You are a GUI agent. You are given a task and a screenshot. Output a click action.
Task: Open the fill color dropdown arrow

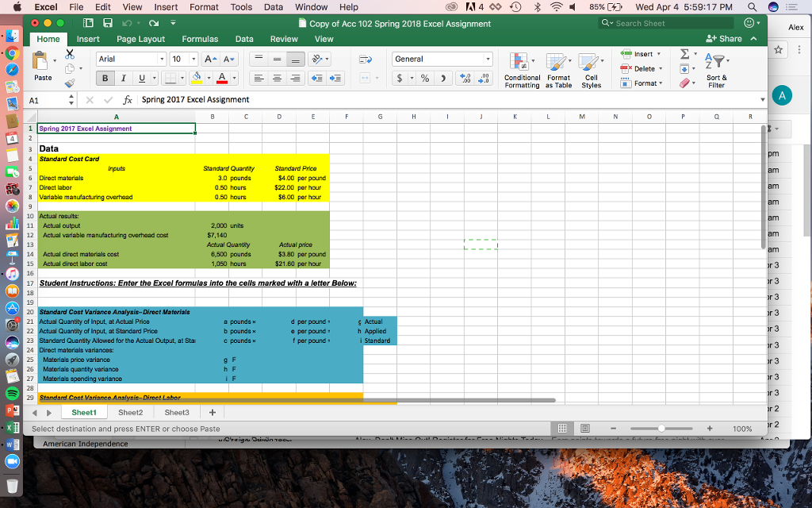(209, 77)
